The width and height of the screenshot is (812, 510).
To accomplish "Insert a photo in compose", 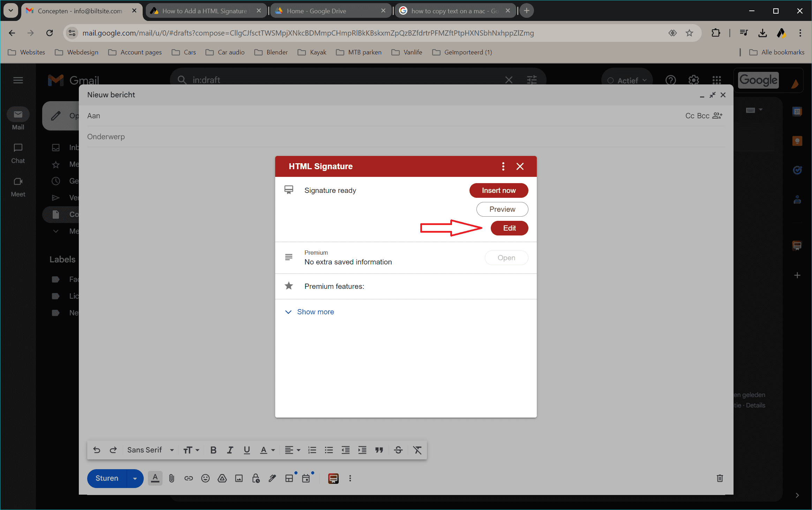I will [239, 478].
